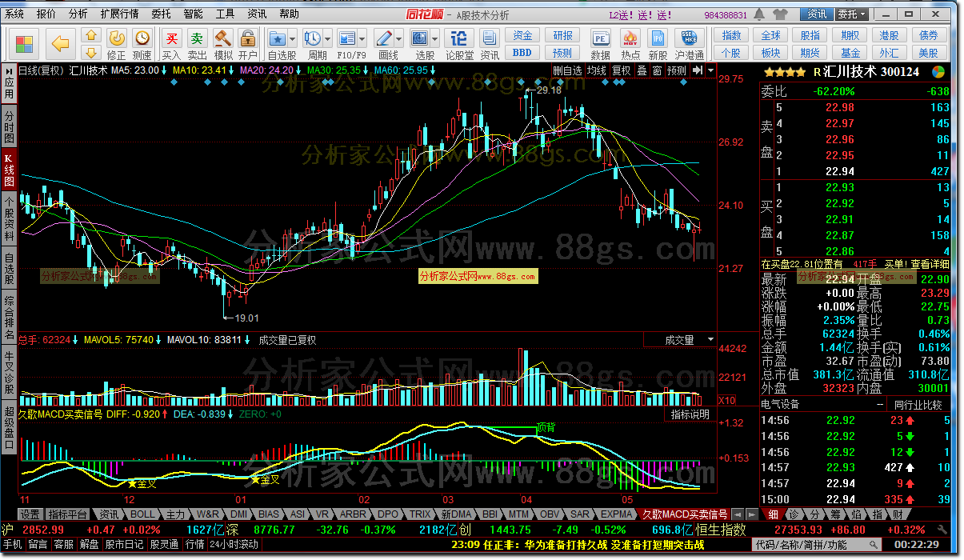Toggle the 窗 window option
The image size is (964, 560).
[x=656, y=70]
